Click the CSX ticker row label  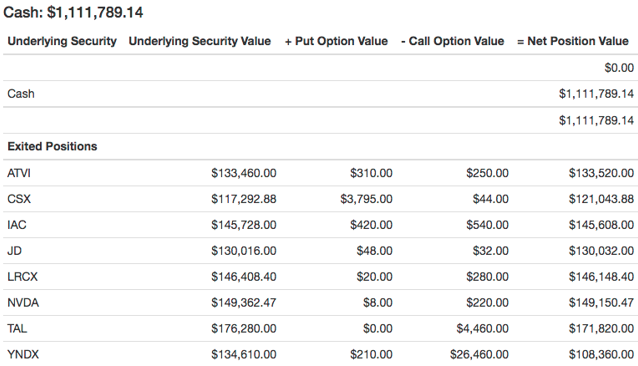(x=19, y=199)
